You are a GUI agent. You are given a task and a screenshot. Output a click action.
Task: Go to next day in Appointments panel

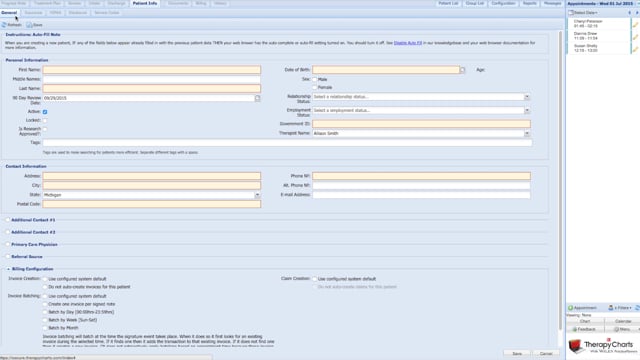[637, 13]
